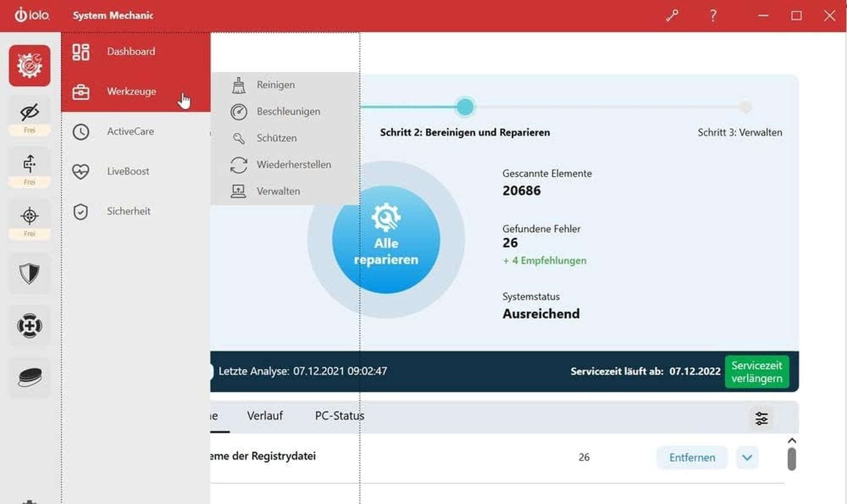The height and width of the screenshot is (504, 847).
Task: Click the Entfernen button
Action: pyautogui.click(x=692, y=458)
